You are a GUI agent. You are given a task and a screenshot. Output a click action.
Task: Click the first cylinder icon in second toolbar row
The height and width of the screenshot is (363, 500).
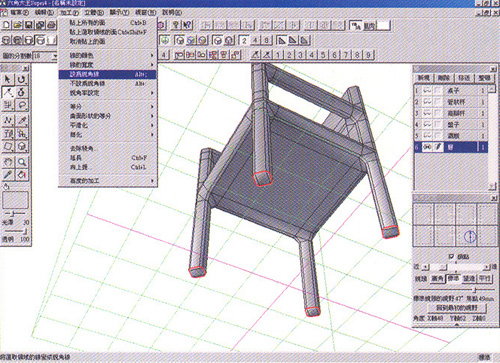pos(7,40)
